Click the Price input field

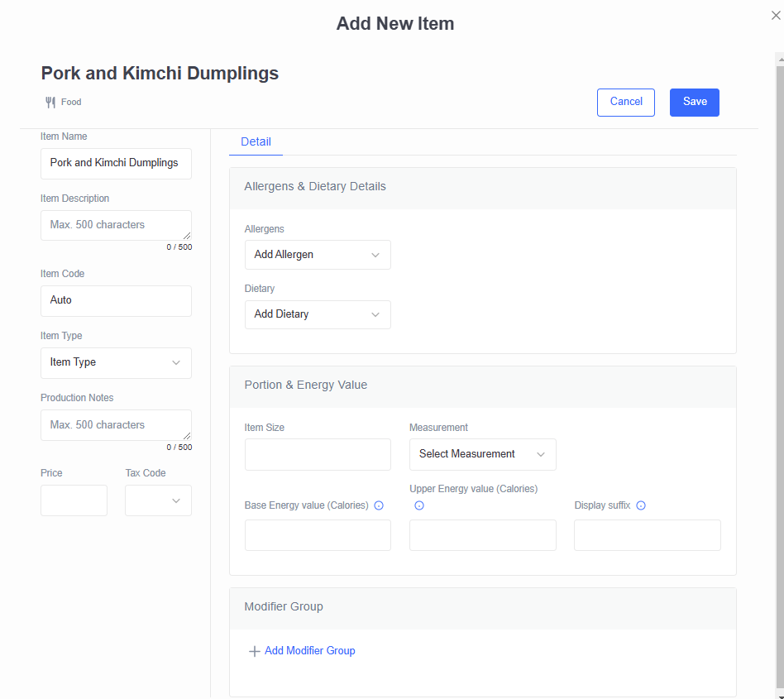coord(74,500)
